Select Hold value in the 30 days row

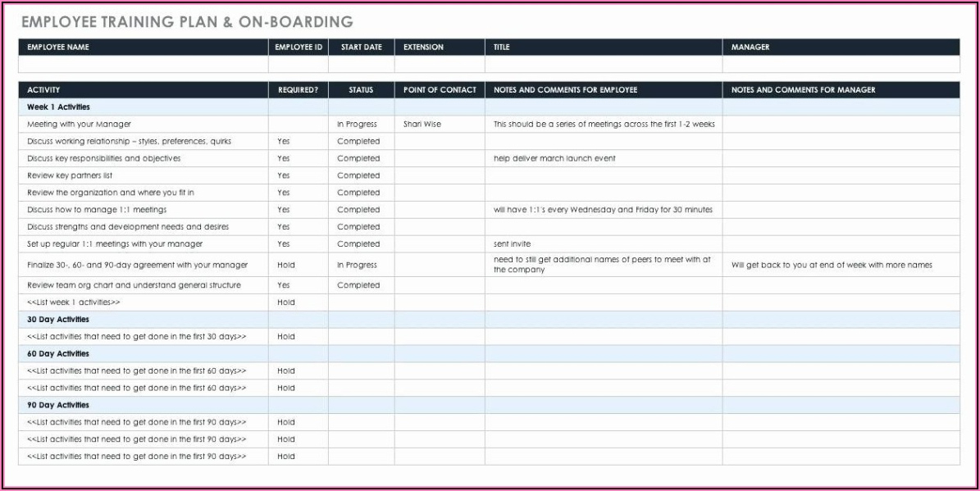point(299,337)
